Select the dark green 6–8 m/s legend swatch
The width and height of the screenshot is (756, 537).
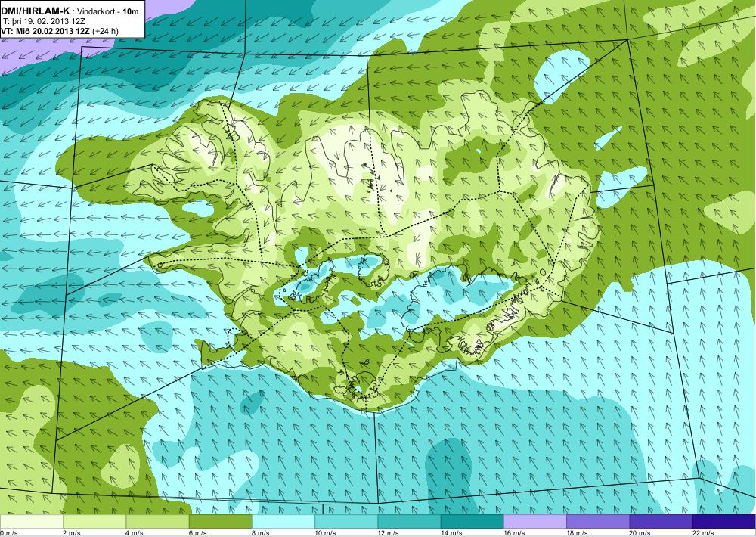click(220, 522)
